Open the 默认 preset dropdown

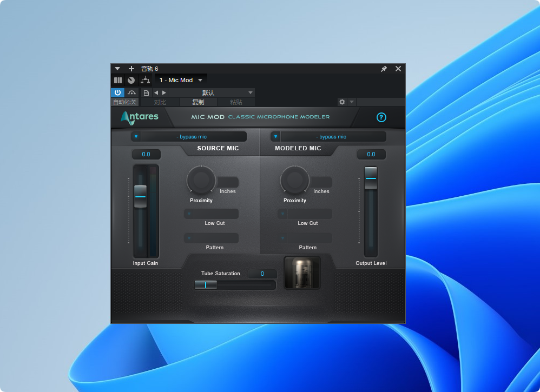(212, 92)
